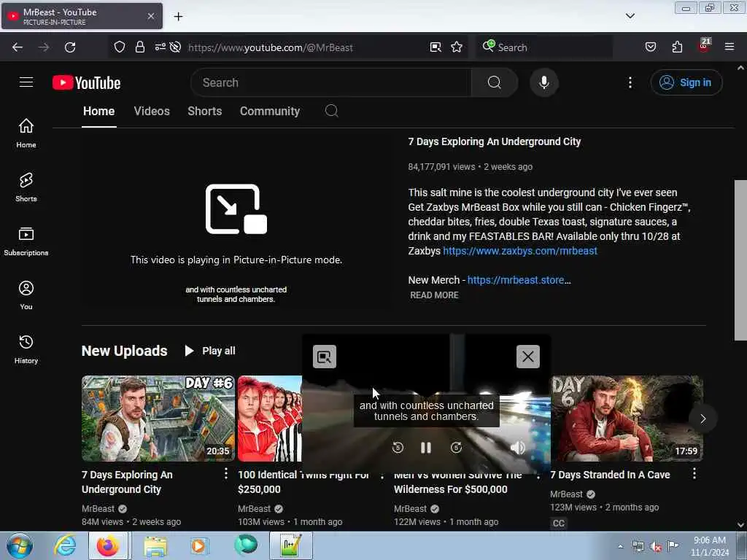Switch to the Videos channel tab
Viewport: 747px width, 560px height.
(152, 111)
